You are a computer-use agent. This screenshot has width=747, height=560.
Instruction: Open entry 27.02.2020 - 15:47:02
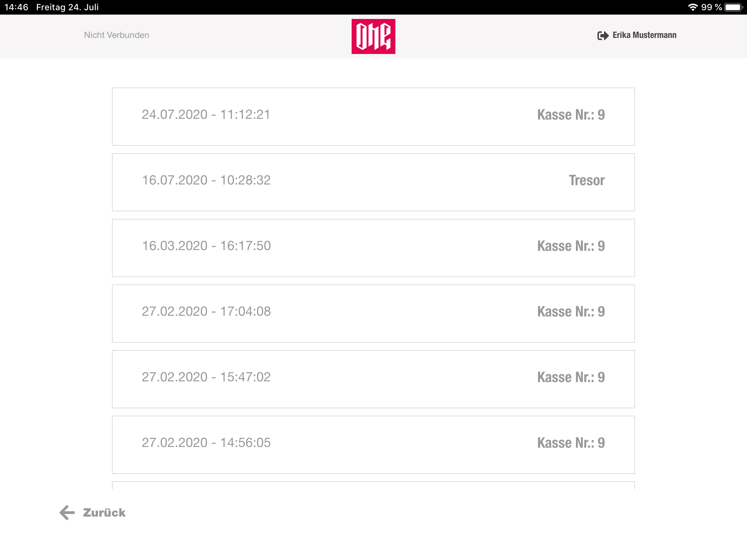373,379
